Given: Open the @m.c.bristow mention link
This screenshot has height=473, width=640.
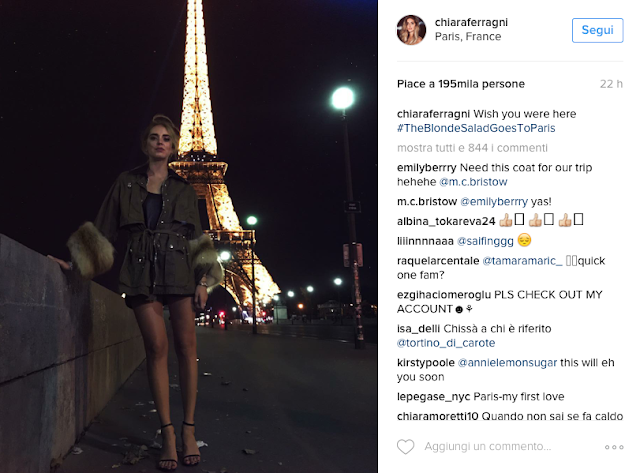Looking at the screenshot, I should pyautogui.click(x=473, y=182).
